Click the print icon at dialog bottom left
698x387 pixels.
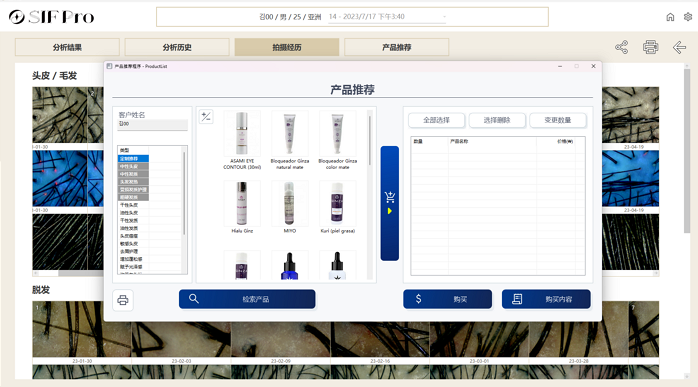[123, 300]
